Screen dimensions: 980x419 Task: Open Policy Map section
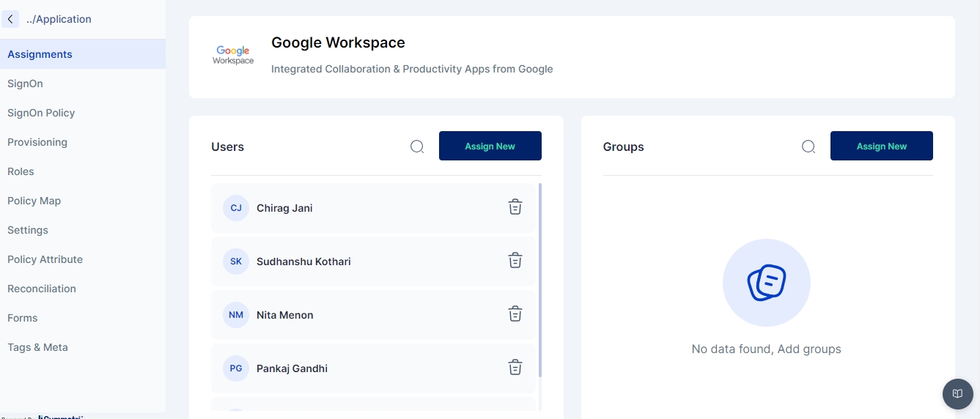click(34, 201)
